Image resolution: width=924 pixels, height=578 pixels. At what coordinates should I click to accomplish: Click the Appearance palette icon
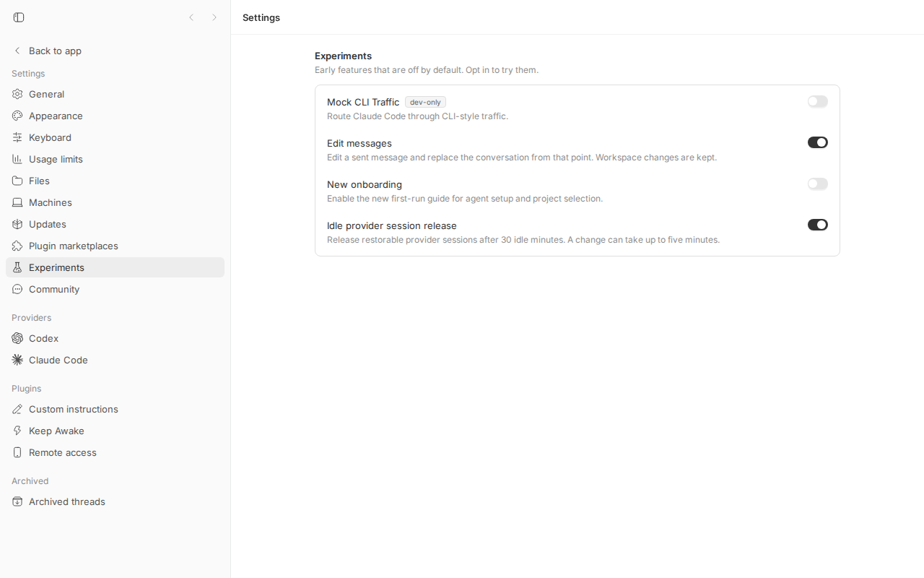pyautogui.click(x=17, y=116)
